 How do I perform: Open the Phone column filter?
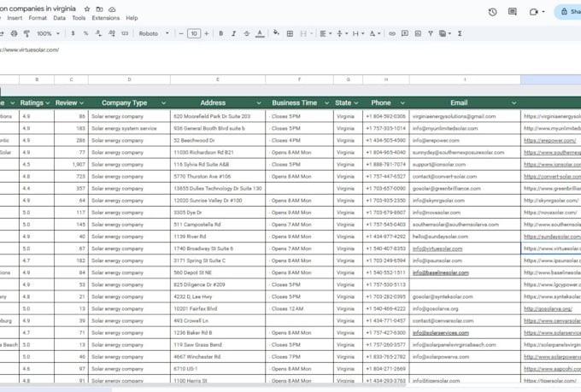[x=402, y=103]
